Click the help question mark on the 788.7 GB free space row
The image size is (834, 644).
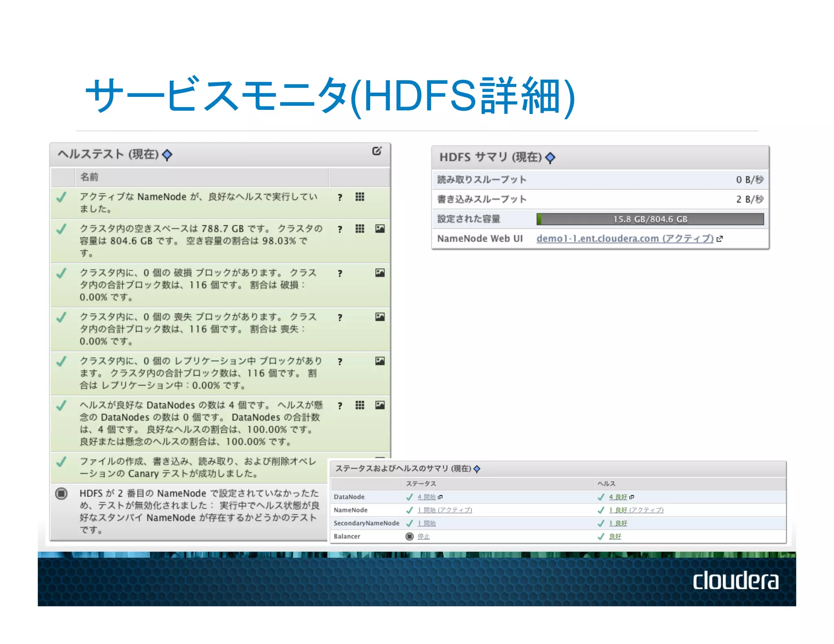click(x=340, y=229)
